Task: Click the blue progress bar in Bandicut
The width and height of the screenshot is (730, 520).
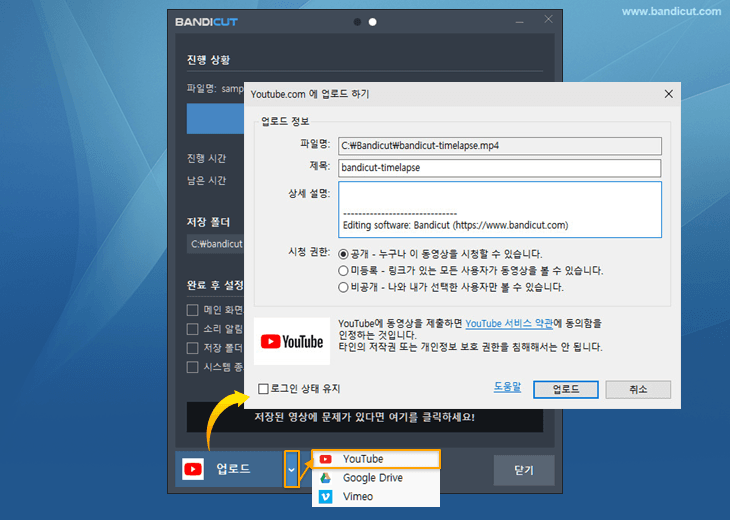Action: point(216,119)
